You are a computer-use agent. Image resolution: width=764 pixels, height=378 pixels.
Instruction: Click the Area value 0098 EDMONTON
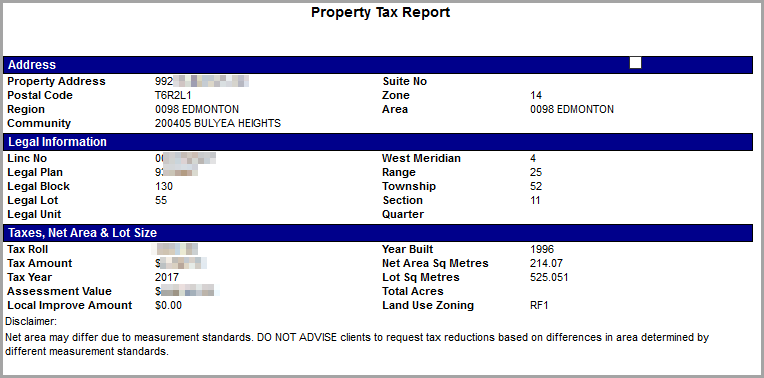click(x=572, y=110)
